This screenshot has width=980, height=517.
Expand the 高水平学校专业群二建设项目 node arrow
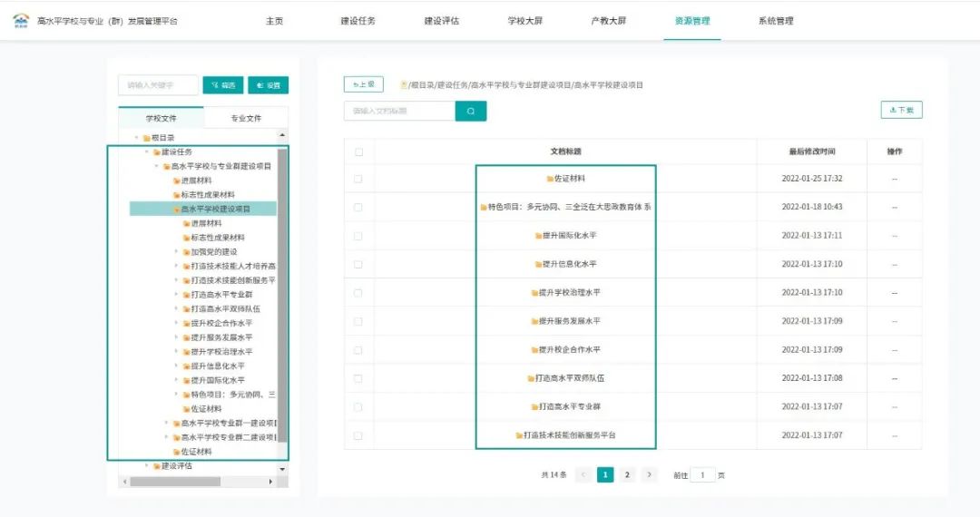(x=166, y=438)
